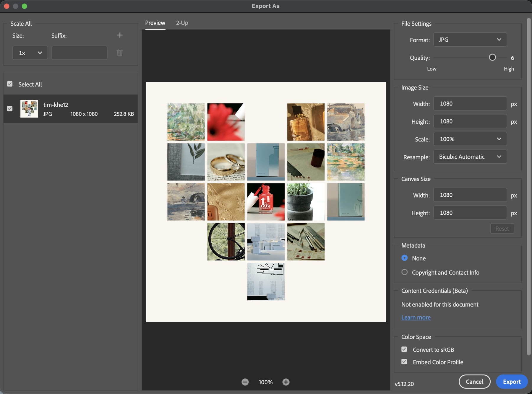This screenshot has height=394, width=532.
Task: Click the right panel vertical scrollbar
Action: (529, 187)
